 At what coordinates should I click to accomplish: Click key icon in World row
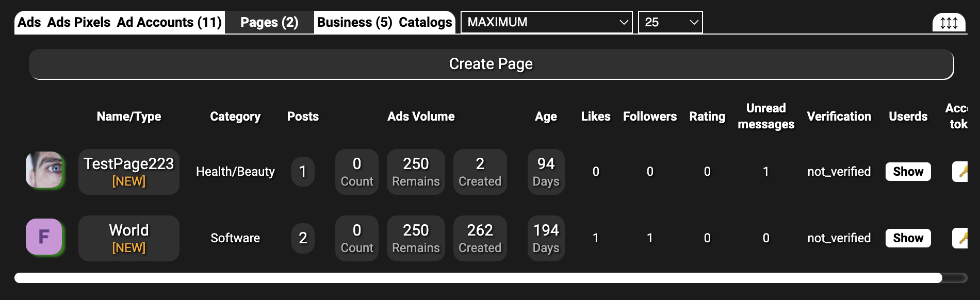pyautogui.click(x=961, y=238)
